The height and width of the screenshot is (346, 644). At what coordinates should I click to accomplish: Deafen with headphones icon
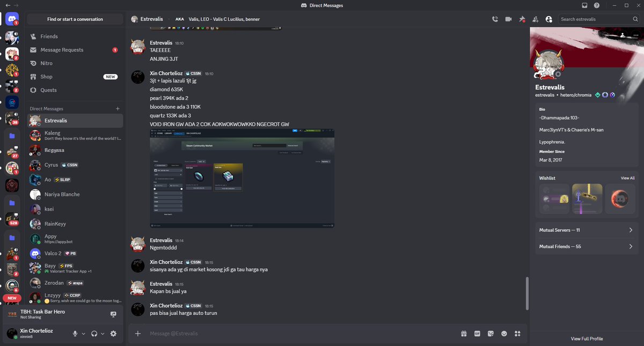tap(94, 333)
